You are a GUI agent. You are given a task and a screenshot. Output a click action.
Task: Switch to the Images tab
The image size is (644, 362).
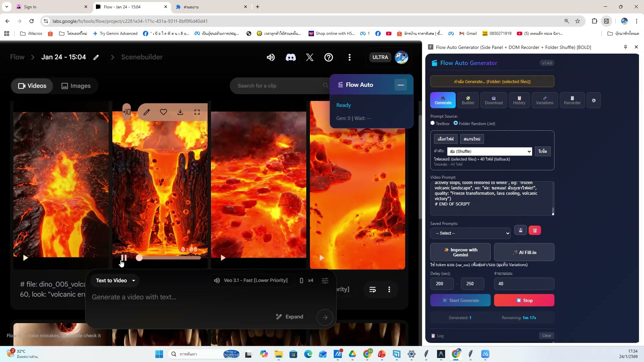76,86
